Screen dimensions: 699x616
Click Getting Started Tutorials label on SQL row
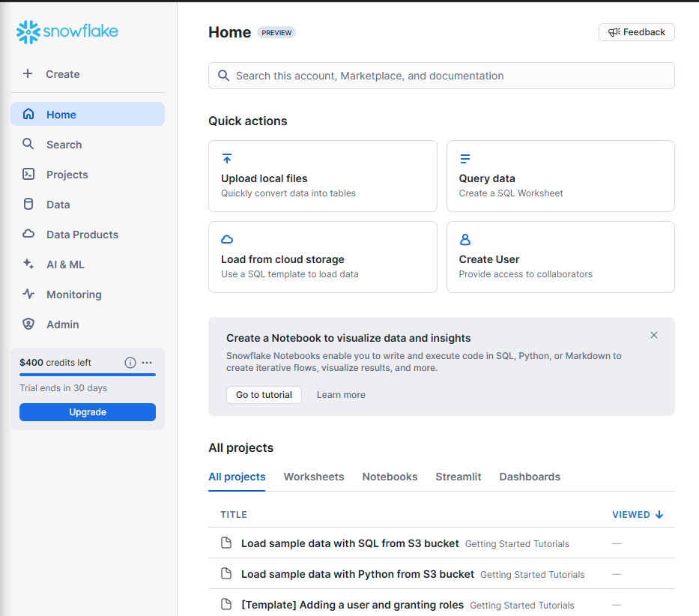pyautogui.click(x=517, y=544)
